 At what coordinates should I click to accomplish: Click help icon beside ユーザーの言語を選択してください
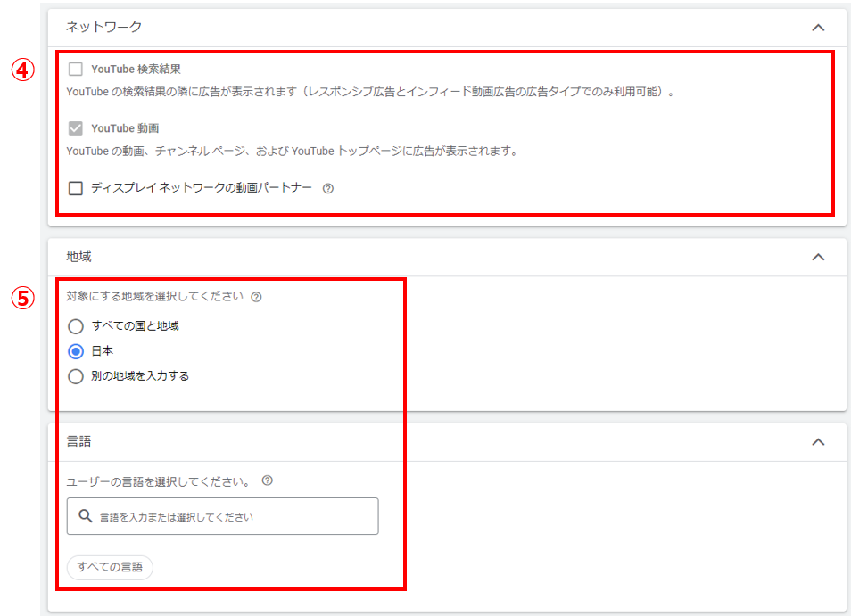(267, 480)
